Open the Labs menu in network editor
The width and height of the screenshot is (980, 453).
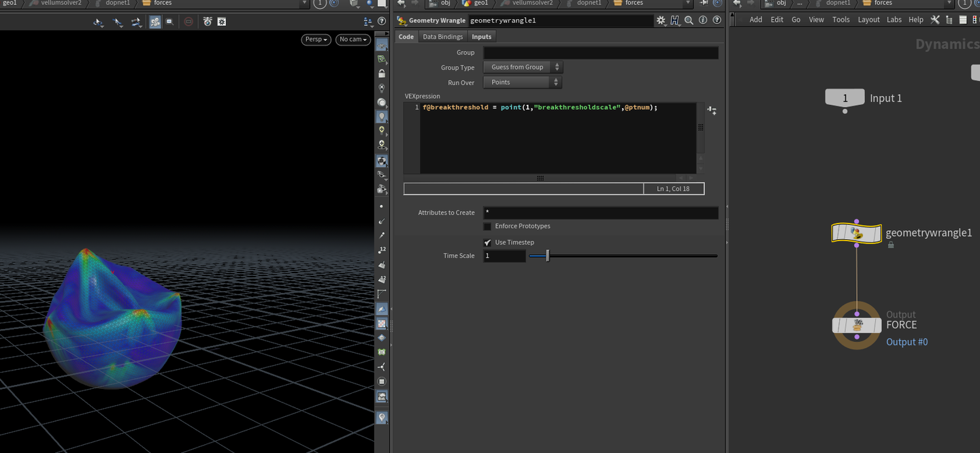[x=894, y=20]
